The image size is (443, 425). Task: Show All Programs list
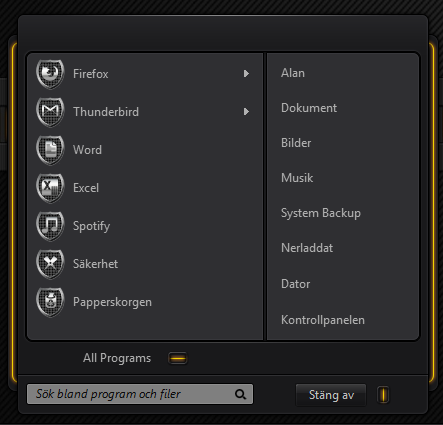click(117, 358)
